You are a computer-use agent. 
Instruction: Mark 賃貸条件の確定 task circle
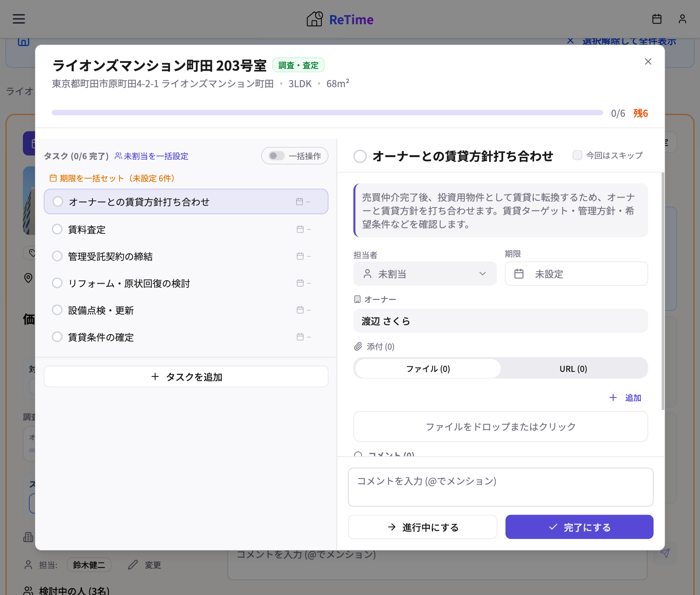point(57,337)
